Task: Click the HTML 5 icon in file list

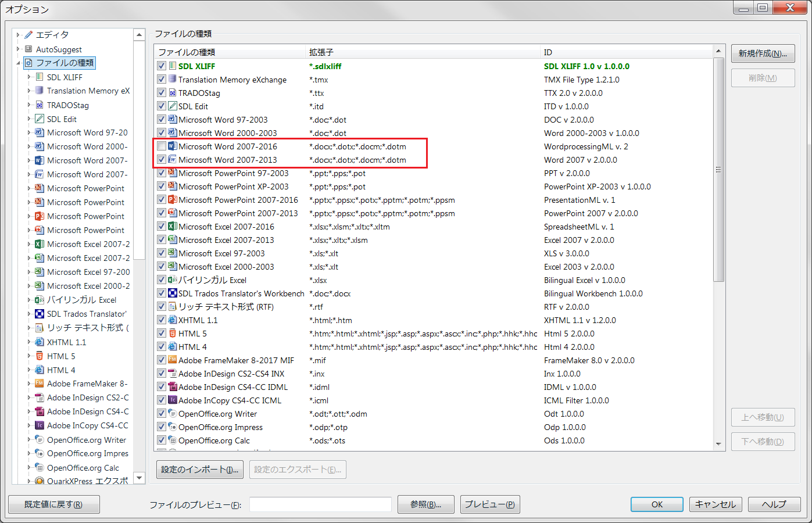Action: point(173,334)
